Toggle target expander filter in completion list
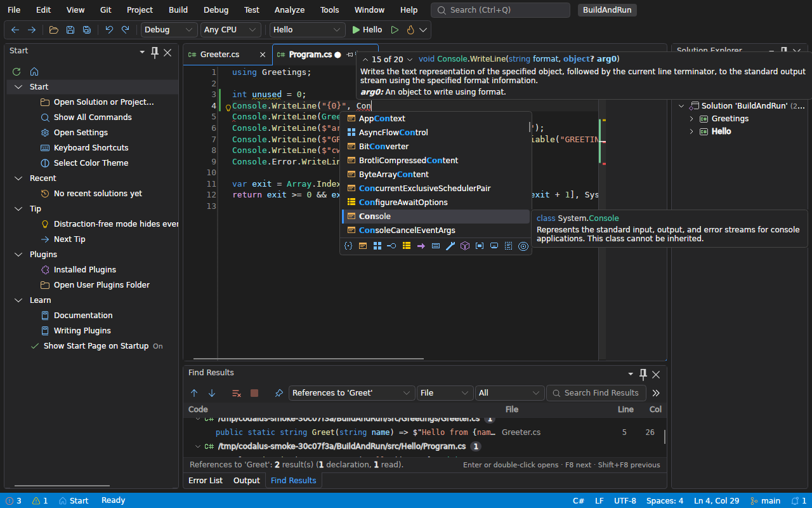This screenshot has height=508, width=812. [x=523, y=246]
